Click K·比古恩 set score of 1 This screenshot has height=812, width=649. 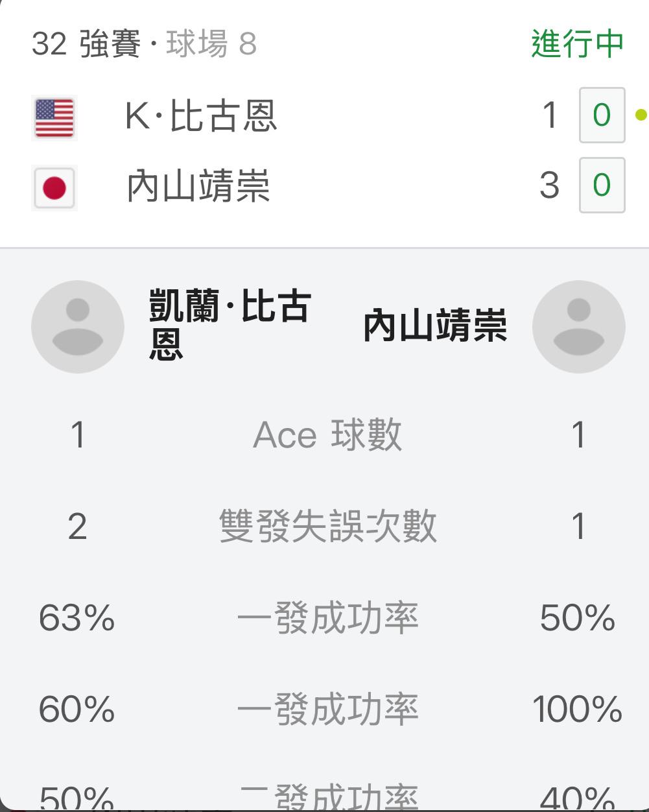550,115
